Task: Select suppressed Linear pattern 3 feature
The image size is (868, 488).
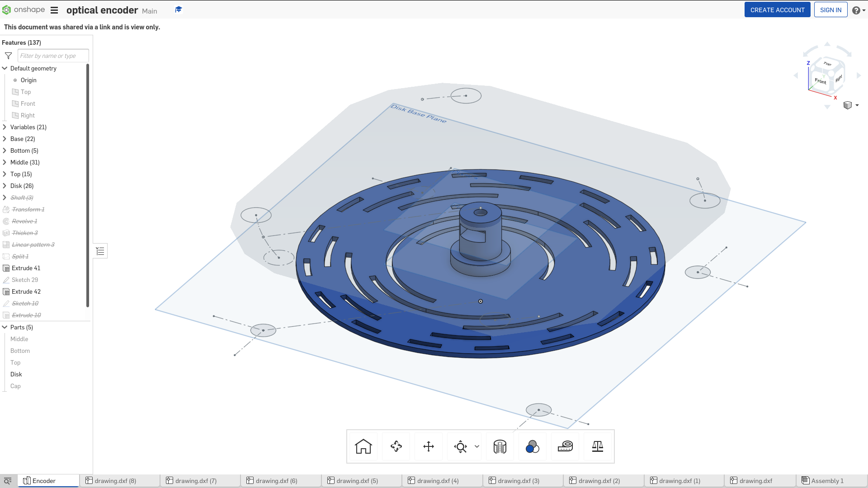Action: (33, 244)
